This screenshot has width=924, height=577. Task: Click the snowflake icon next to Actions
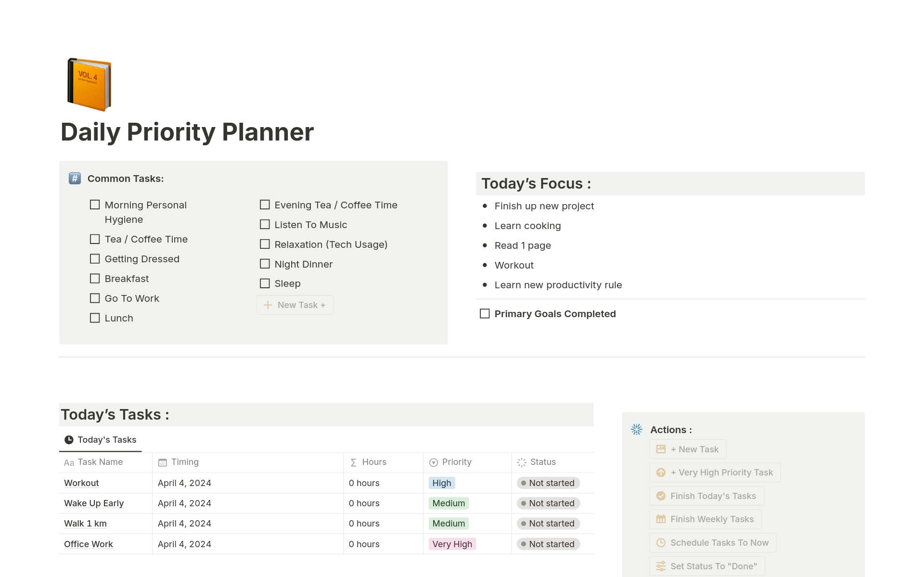[x=636, y=429]
